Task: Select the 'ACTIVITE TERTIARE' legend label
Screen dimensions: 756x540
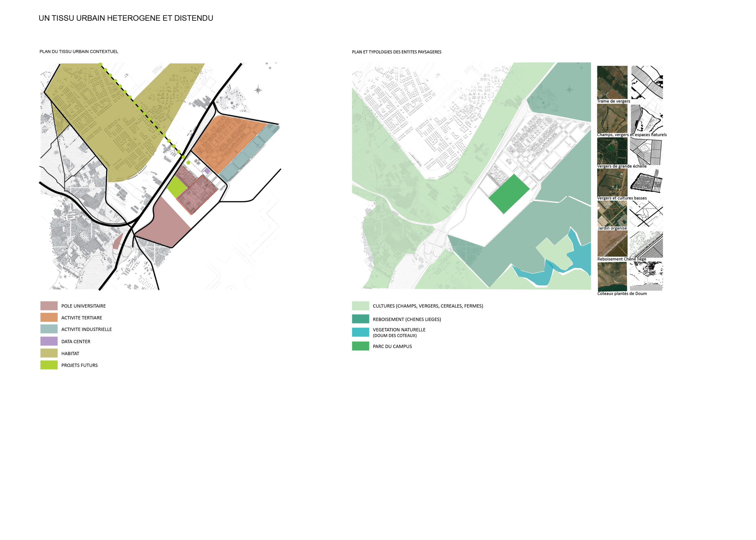Action: 82,318
